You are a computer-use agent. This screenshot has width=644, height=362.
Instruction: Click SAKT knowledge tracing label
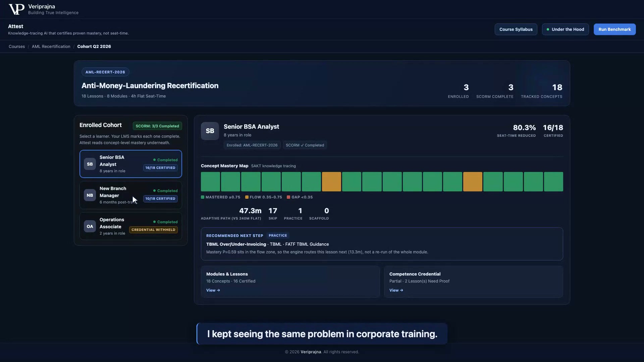[273, 166]
